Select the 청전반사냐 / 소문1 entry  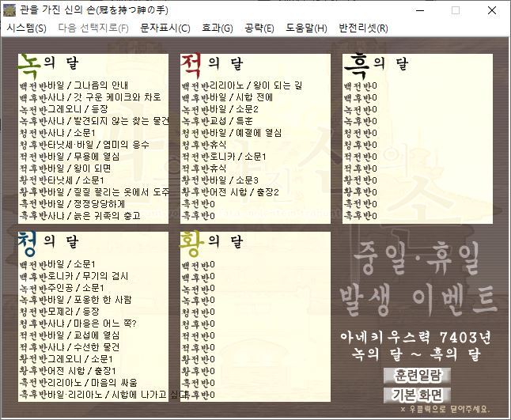(57, 133)
